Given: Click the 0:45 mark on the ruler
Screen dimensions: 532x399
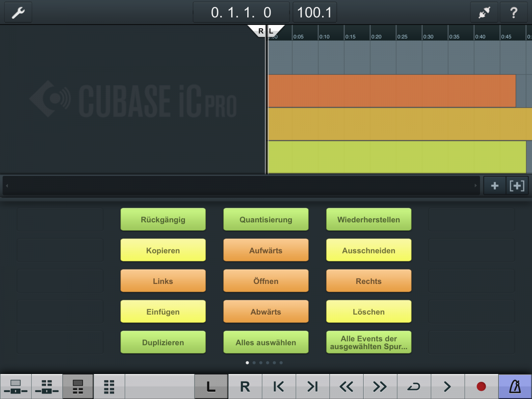Looking at the screenshot, I should point(506,37).
